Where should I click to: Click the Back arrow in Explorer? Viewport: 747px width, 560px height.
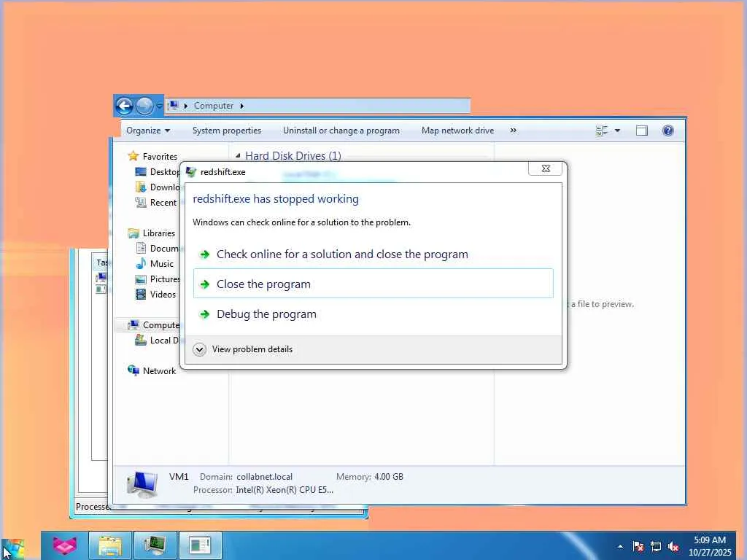coord(124,106)
